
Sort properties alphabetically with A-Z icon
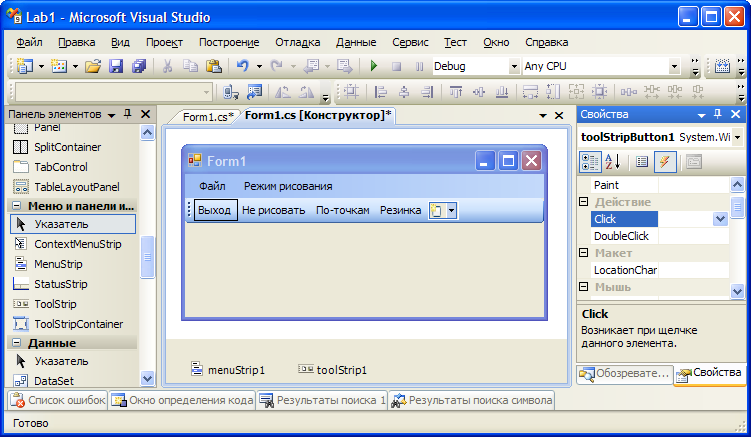[x=613, y=162]
